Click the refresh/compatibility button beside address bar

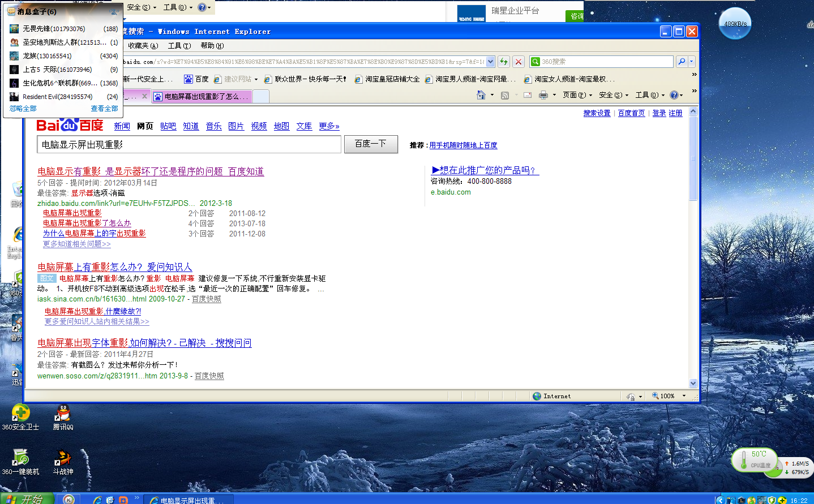503,62
